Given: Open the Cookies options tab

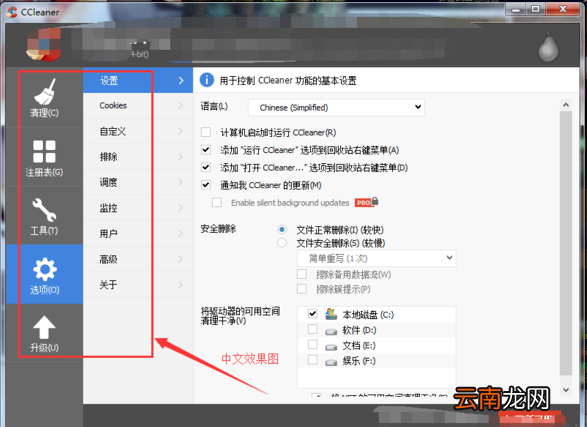Looking at the screenshot, I should pyautogui.click(x=138, y=106).
